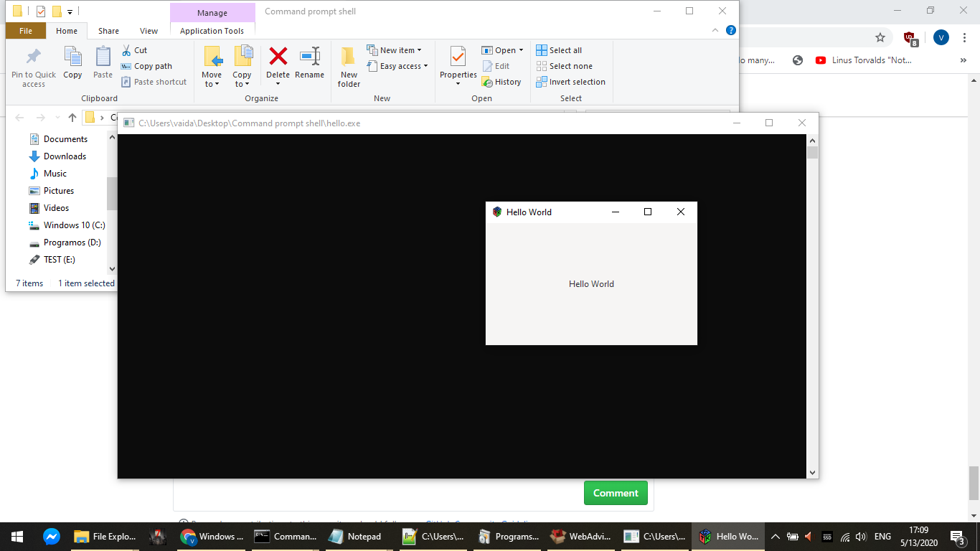Screen dimensions: 980x551
Task: Click Invert selection in ribbon
Action: click(x=570, y=82)
